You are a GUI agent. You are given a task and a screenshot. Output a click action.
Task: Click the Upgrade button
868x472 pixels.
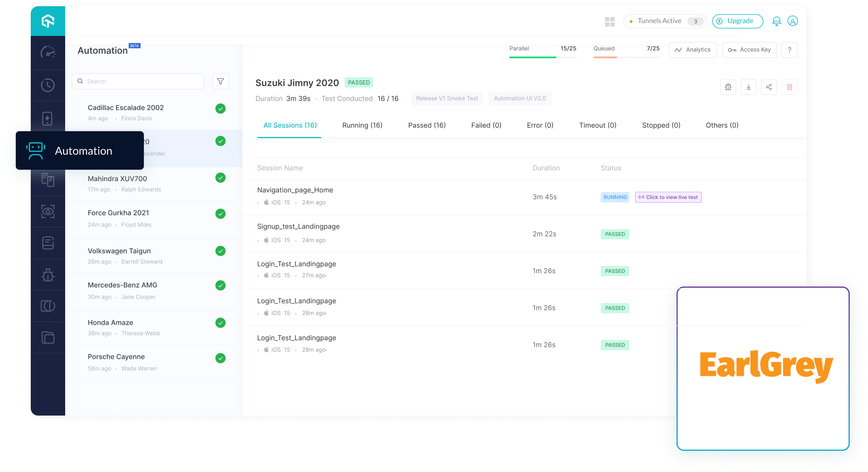[737, 21]
